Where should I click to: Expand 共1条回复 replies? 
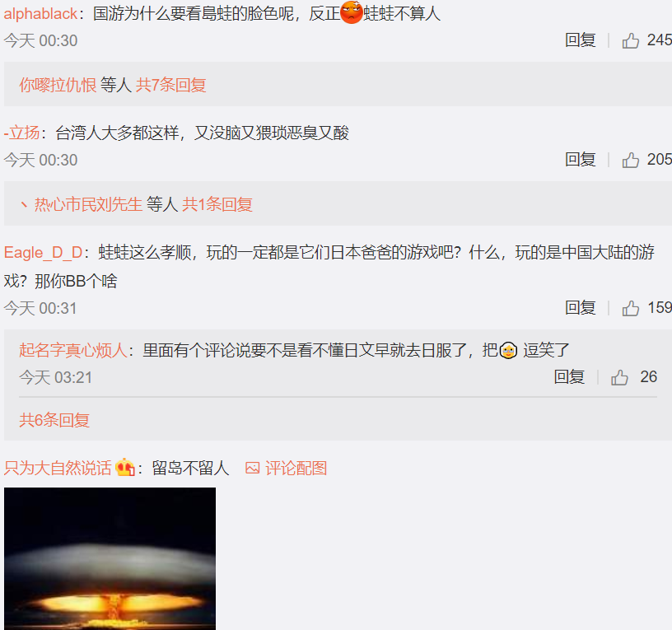click(217, 204)
